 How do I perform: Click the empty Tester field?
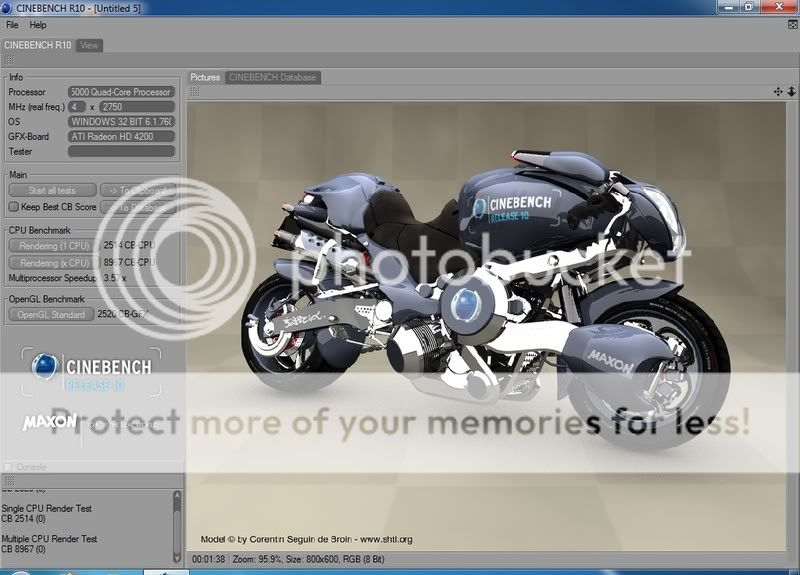121,151
